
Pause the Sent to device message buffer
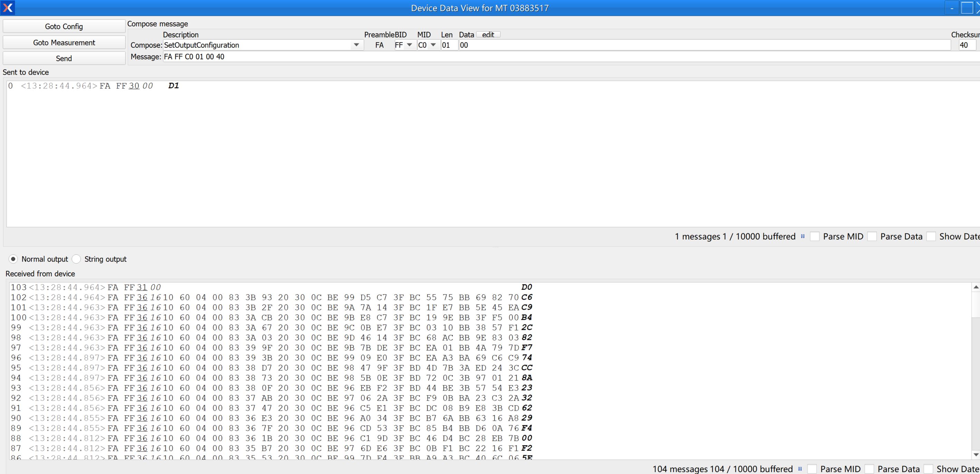point(803,236)
